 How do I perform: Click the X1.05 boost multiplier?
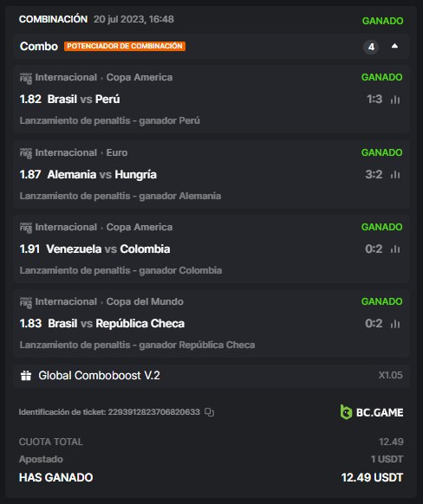click(391, 375)
